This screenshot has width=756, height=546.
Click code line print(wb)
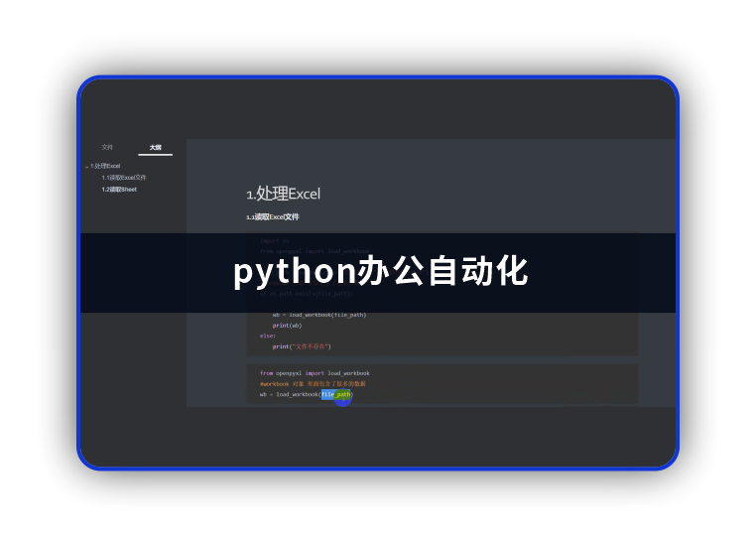coord(287,326)
